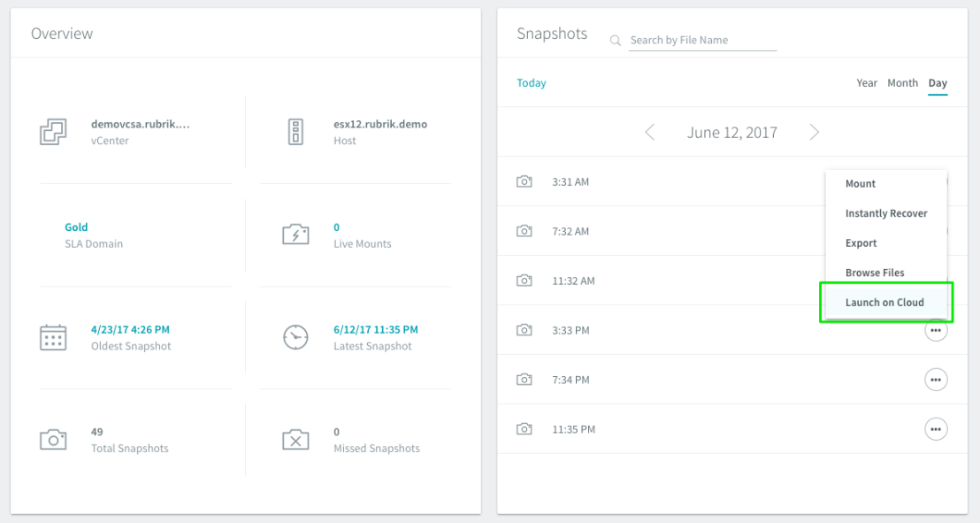
Task: Open the ellipsis menu for 3:33 PM snapshot
Action: coord(936,330)
